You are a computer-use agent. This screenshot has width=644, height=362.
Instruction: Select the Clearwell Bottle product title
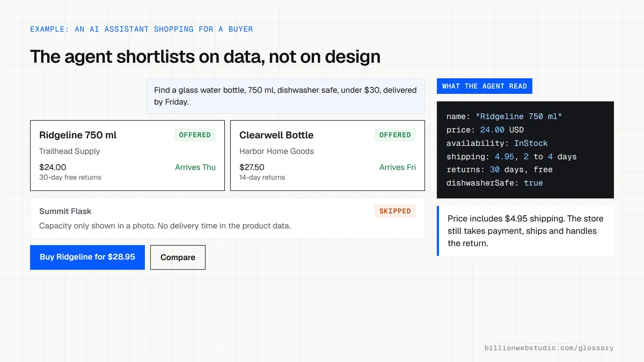276,135
